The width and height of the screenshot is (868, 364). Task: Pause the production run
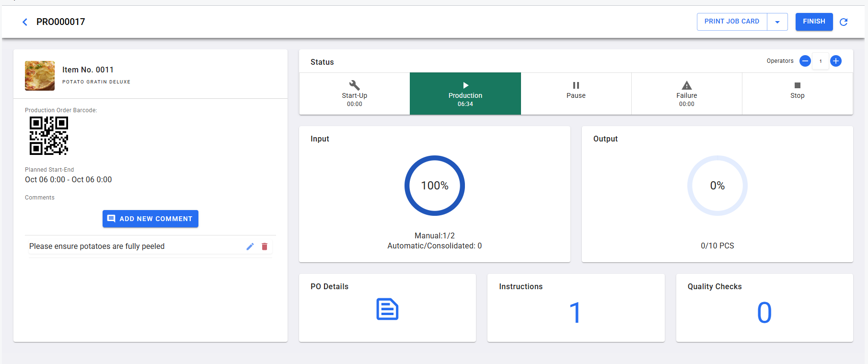(x=576, y=94)
